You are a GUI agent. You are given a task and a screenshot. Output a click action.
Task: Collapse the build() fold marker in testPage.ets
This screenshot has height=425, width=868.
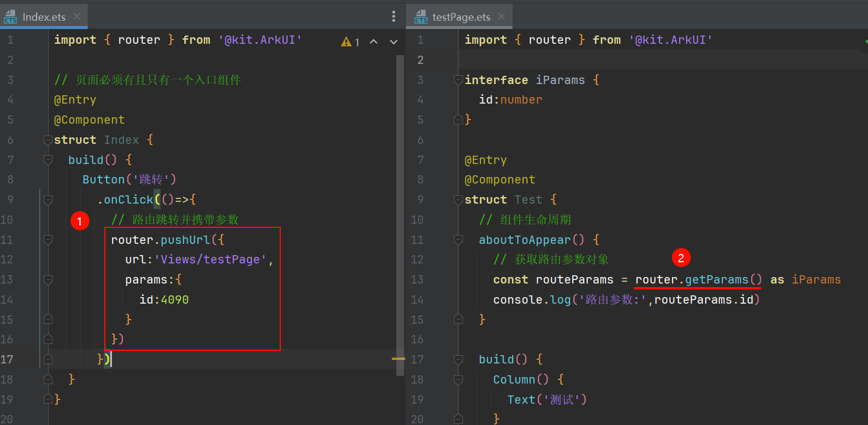[457, 359]
